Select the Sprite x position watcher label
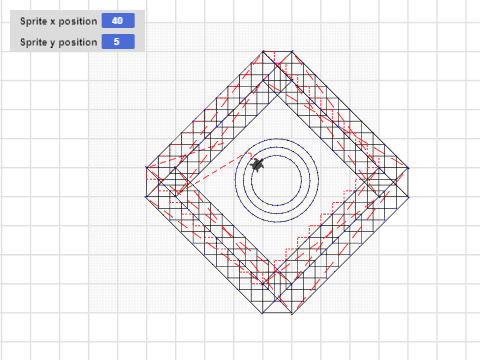The height and width of the screenshot is (360, 480). pyautogui.click(x=59, y=21)
